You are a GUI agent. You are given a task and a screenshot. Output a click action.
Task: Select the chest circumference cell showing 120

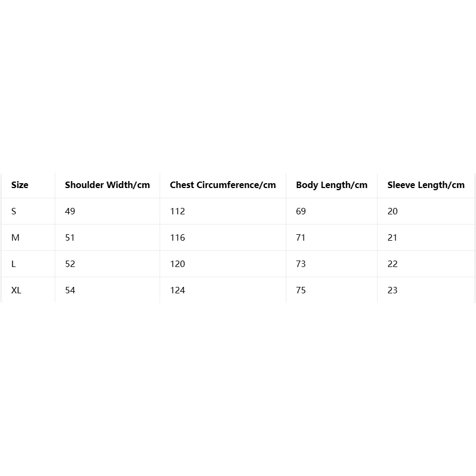tap(177, 264)
